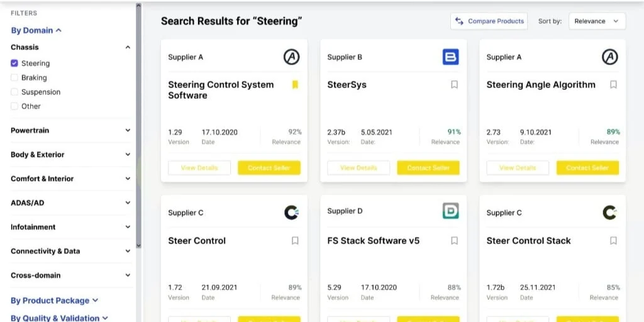Click the Supplier B logo icon

[x=450, y=57]
